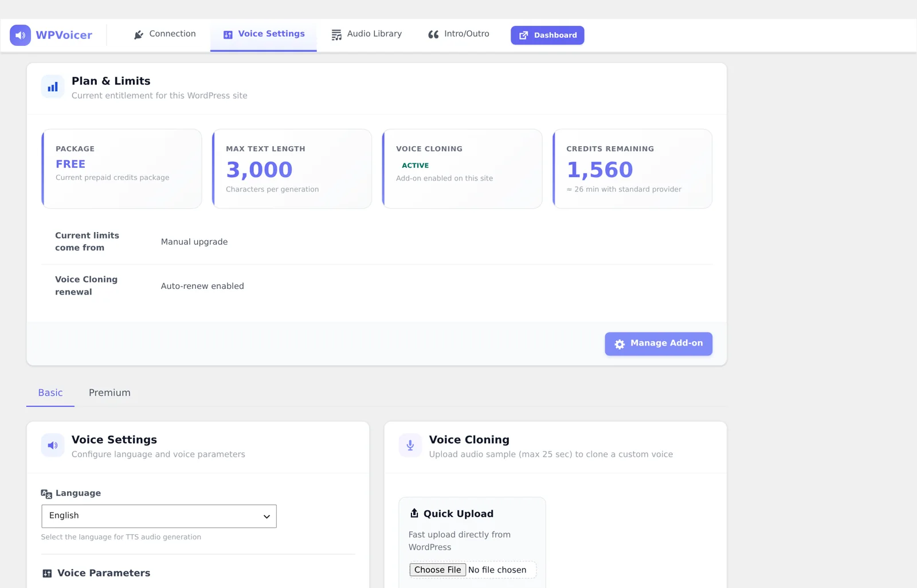Click the Voice Cloning card heading
Screen dimensions: 917x588
(469, 440)
